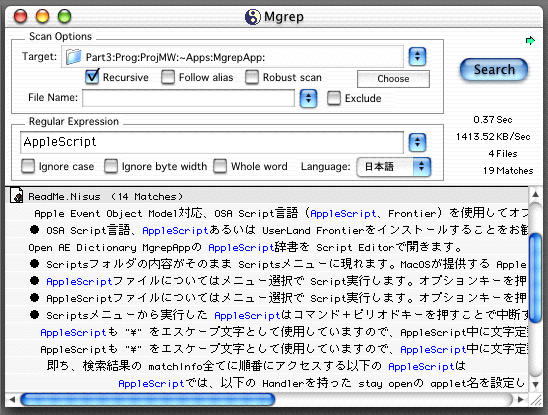Click the 0.37 Sec elapsed time text

pyautogui.click(x=493, y=120)
